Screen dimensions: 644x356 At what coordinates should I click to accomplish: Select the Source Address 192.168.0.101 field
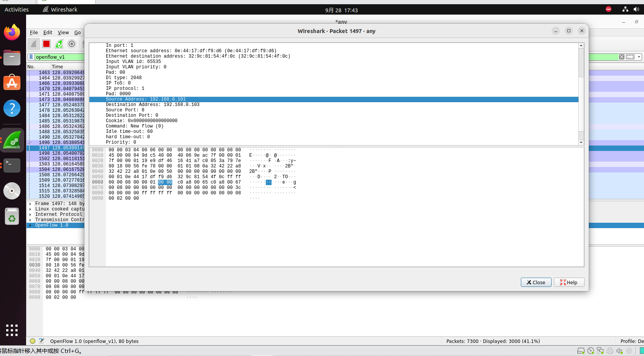pos(334,99)
